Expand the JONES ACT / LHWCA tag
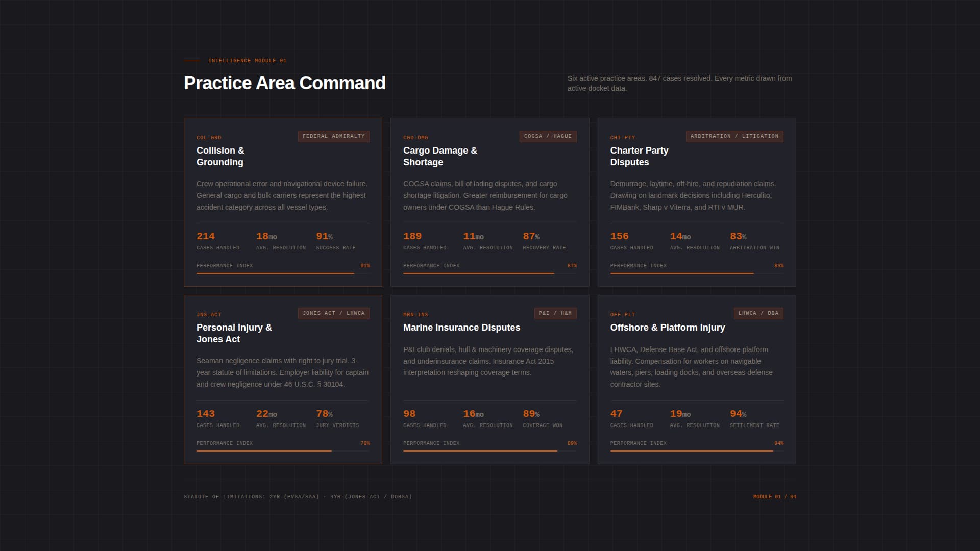 (x=333, y=313)
